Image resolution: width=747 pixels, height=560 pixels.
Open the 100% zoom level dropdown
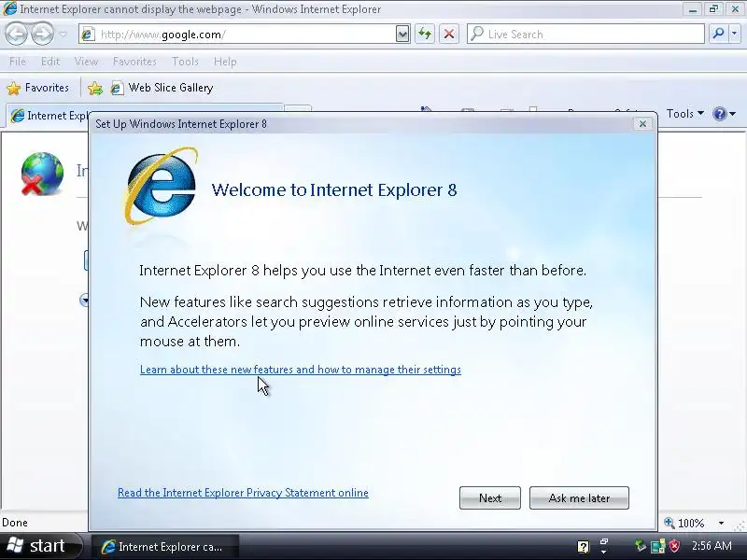tap(721, 523)
